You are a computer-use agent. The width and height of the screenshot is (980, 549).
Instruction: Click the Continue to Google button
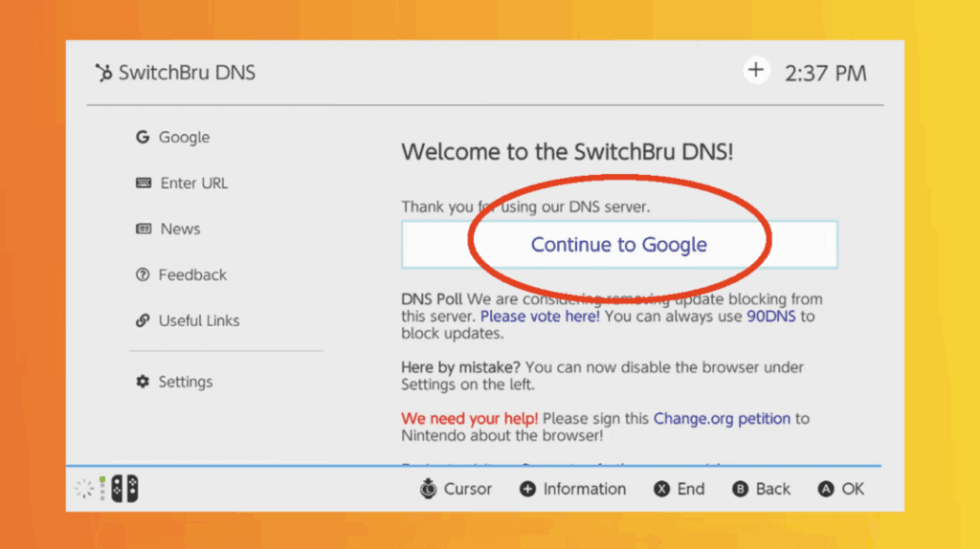pyautogui.click(x=619, y=244)
